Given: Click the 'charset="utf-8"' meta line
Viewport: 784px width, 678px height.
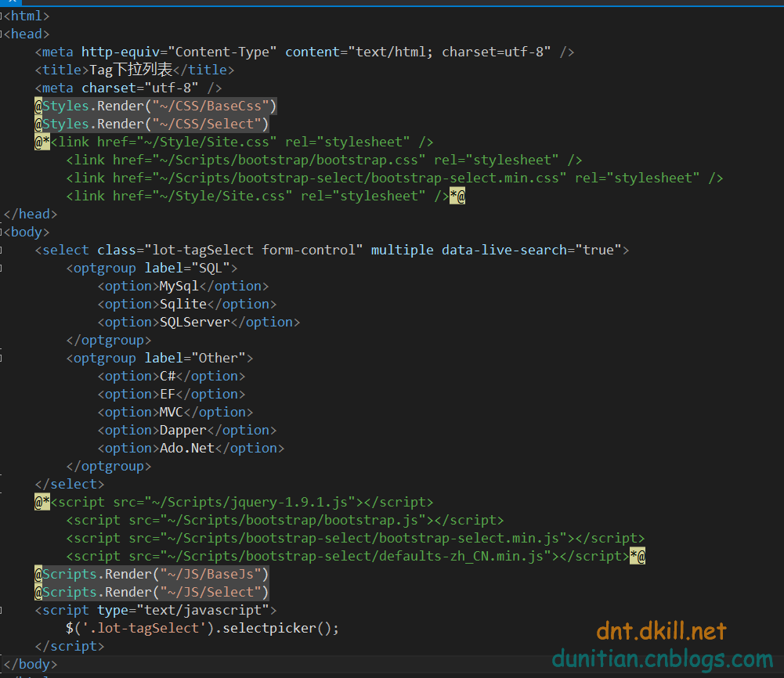Looking at the screenshot, I should 128,88.
